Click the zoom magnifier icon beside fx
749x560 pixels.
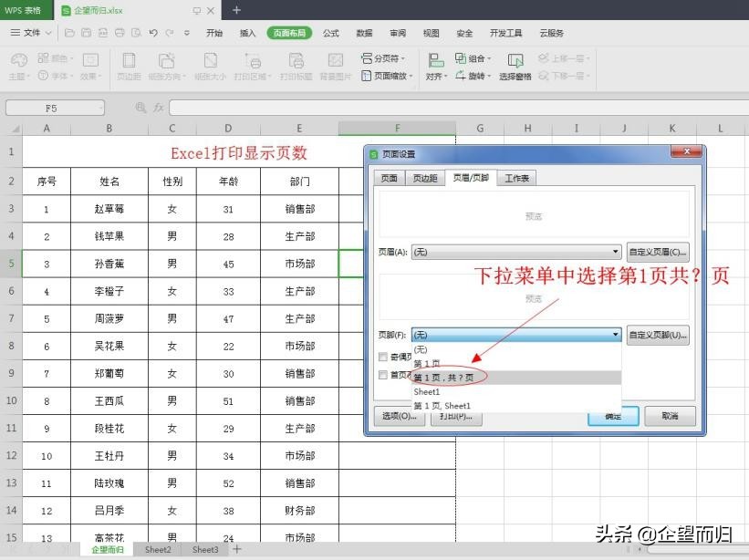(140, 108)
